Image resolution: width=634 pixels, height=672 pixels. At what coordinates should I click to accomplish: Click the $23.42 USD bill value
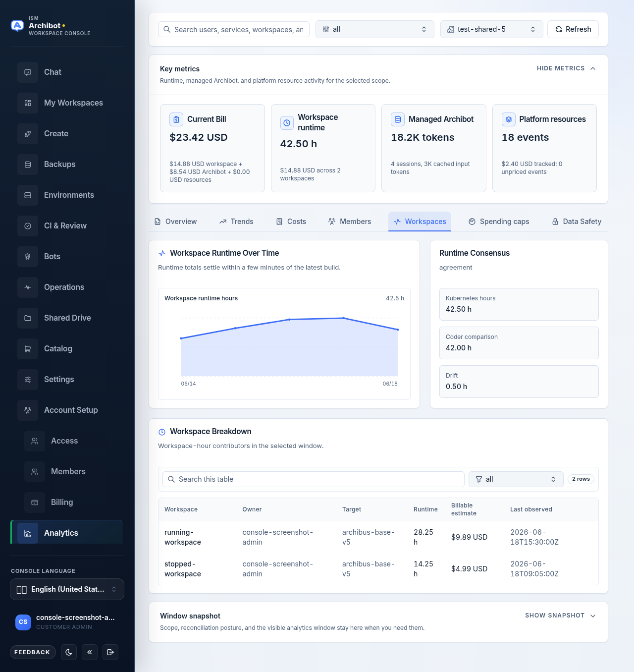(x=199, y=137)
